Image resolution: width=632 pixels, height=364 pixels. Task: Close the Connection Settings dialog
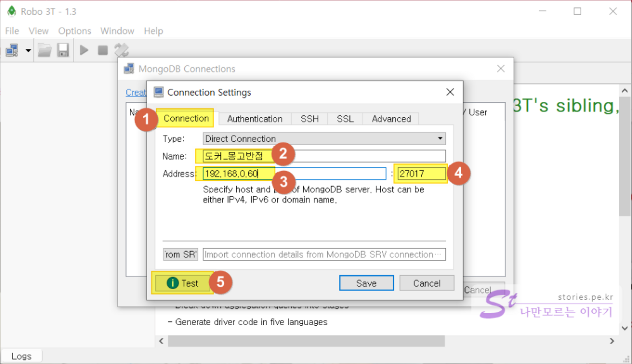coord(450,92)
